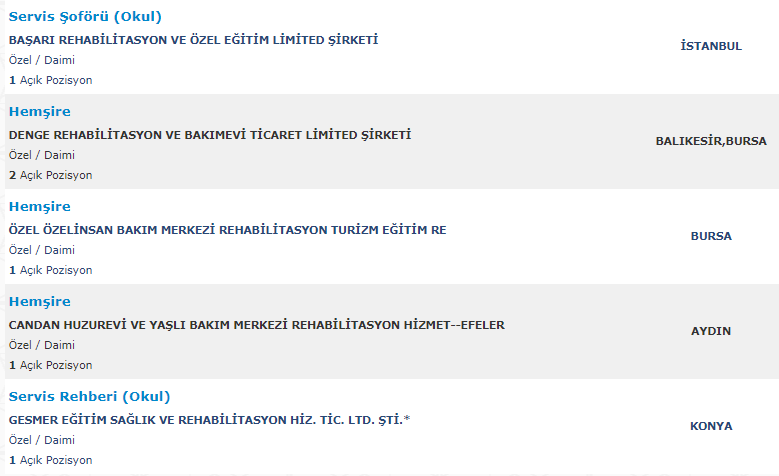Click 1 Açık Pozisyon under ÖZEL ÖZELİNSAN
This screenshot has width=779, height=476.
tap(51, 270)
